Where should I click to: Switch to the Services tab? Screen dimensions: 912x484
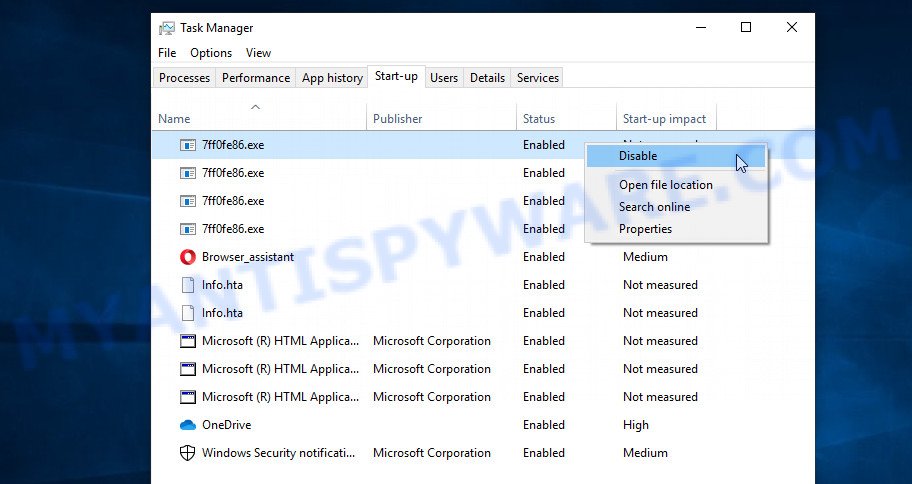537,78
